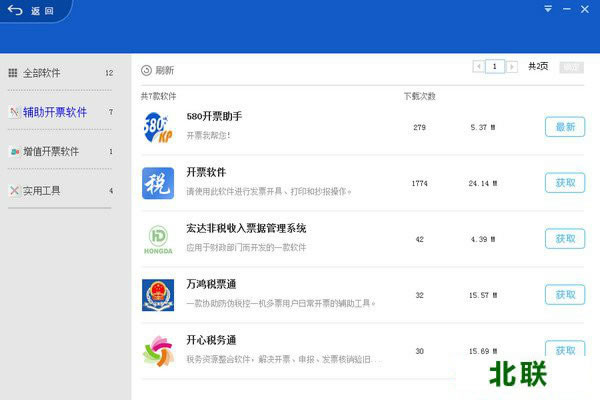Click the gray jump button beside 共2页
Screen dimensions: 600x400
(x=571, y=67)
